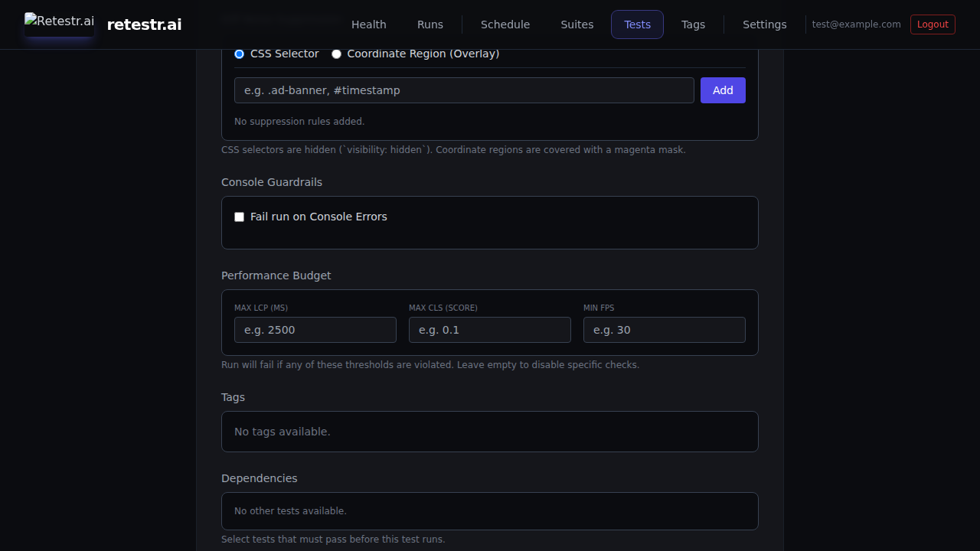980x551 pixels.
Task: Focus the MAX CLS (SCORE) field
Action: click(489, 329)
